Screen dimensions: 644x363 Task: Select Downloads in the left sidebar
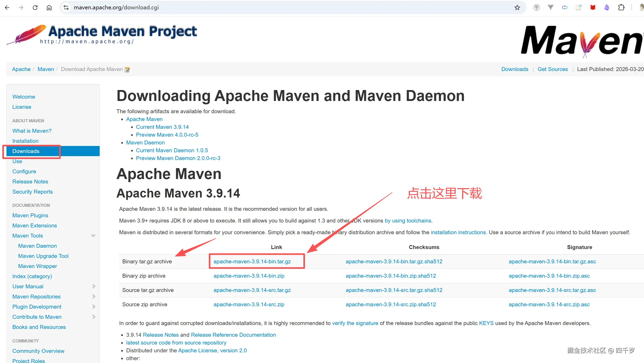click(x=26, y=151)
